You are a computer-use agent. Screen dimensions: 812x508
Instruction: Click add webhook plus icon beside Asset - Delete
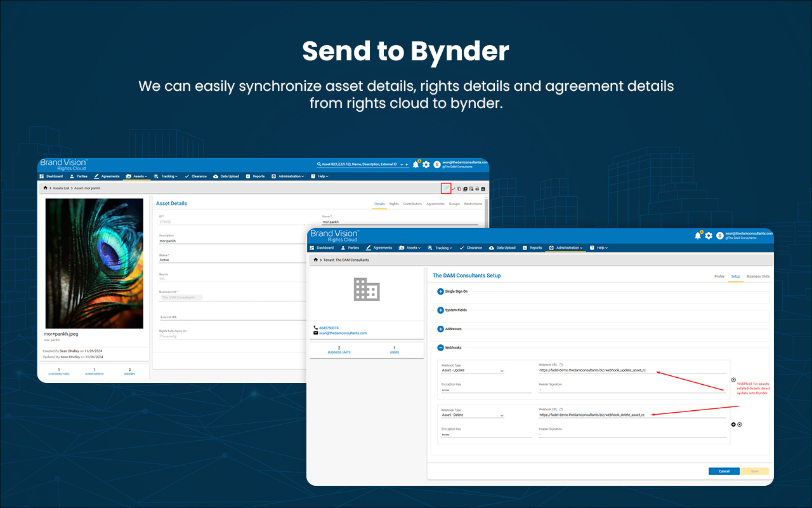point(733,424)
